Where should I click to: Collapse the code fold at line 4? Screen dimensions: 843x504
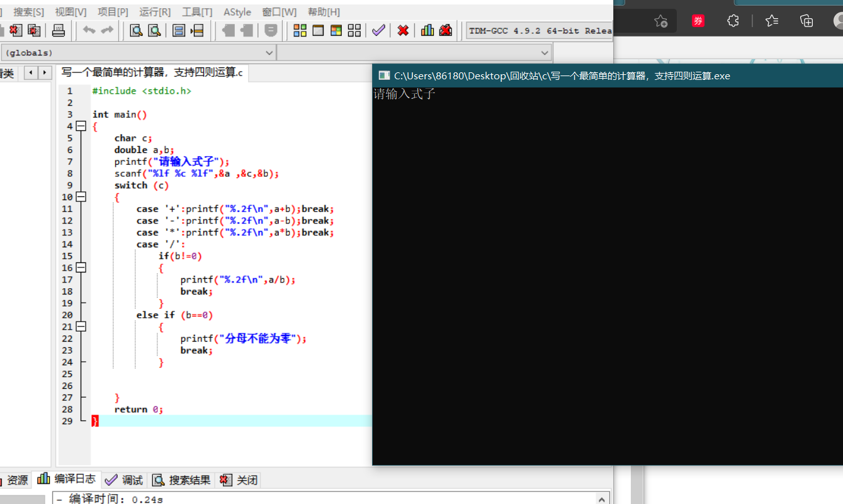81,126
